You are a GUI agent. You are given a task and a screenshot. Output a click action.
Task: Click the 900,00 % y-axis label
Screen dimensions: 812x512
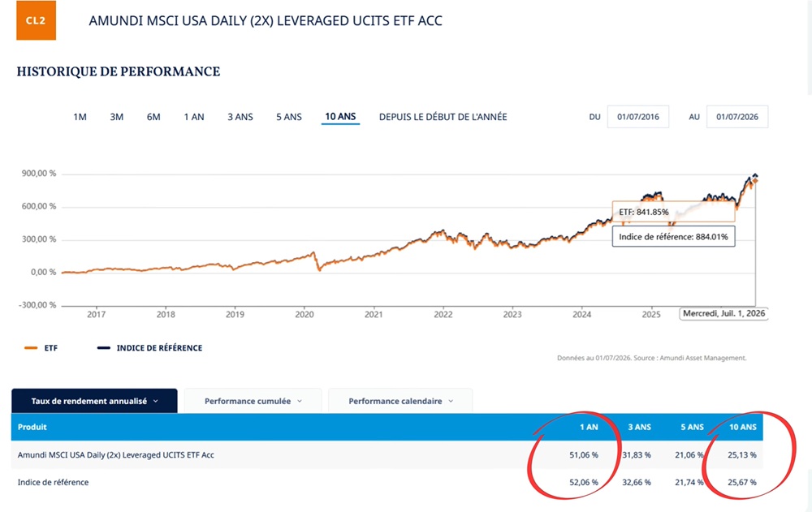coord(39,174)
